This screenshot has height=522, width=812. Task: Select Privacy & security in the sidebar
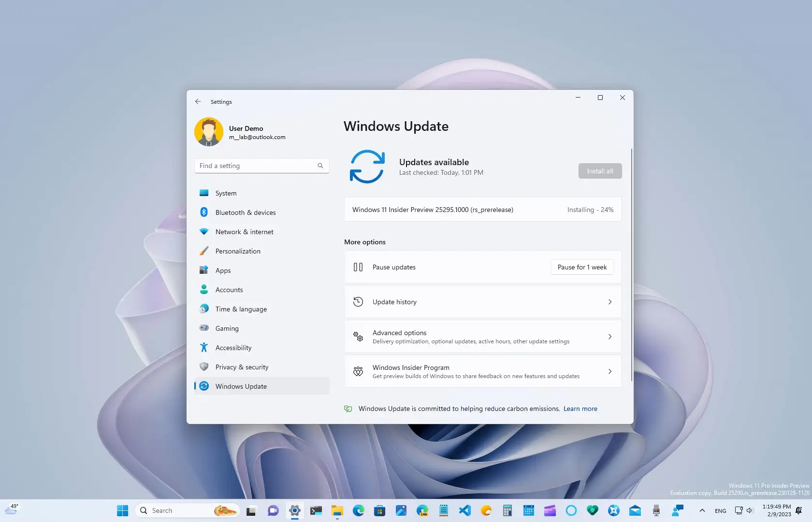click(x=242, y=367)
